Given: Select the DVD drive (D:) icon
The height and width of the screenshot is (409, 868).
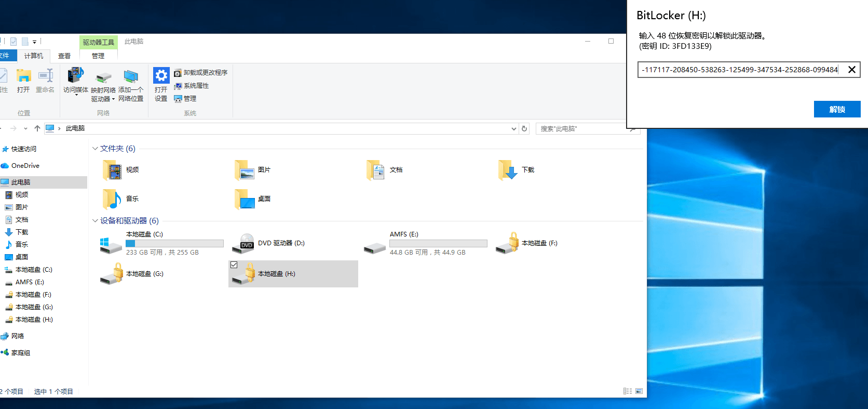Looking at the screenshot, I should 243,243.
